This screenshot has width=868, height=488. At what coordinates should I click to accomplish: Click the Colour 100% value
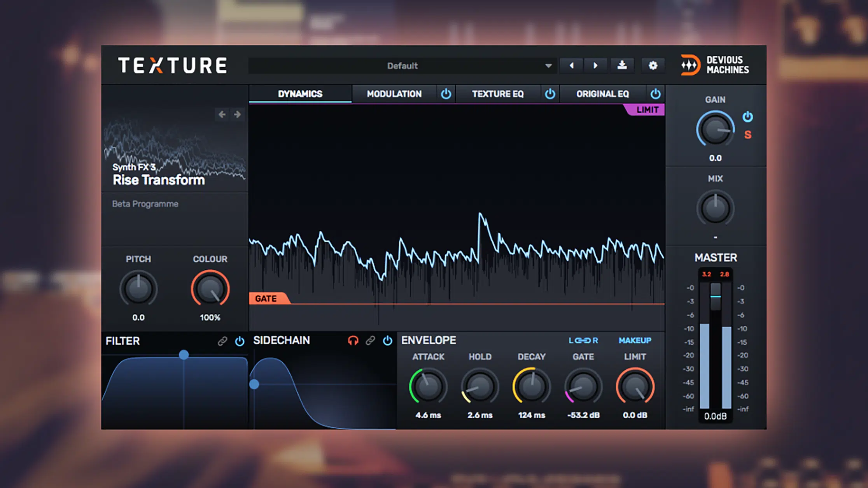coord(210,318)
